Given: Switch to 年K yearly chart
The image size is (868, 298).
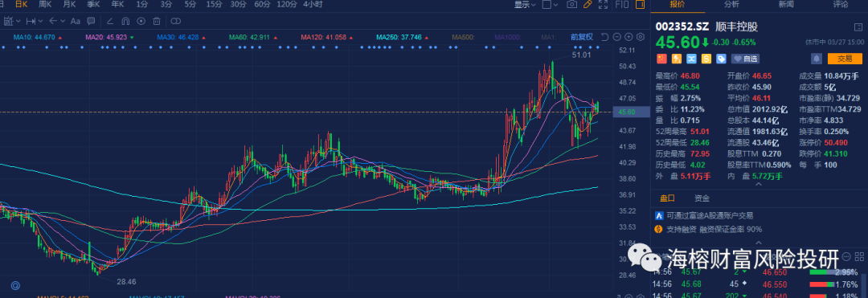Looking at the screenshot, I should pyautogui.click(x=117, y=5).
